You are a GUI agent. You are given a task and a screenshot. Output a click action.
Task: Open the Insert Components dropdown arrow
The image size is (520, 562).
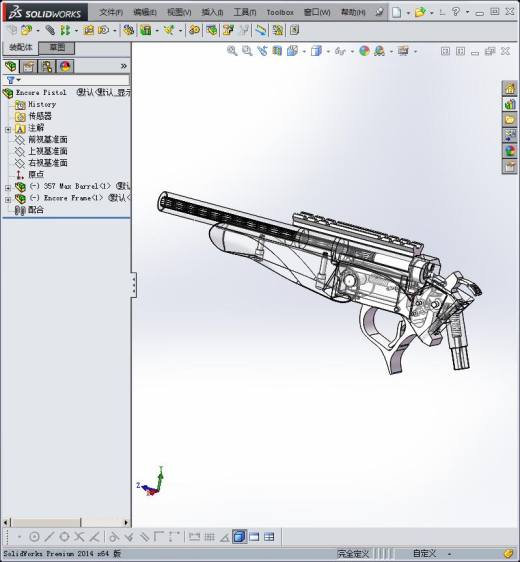(x=38, y=31)
